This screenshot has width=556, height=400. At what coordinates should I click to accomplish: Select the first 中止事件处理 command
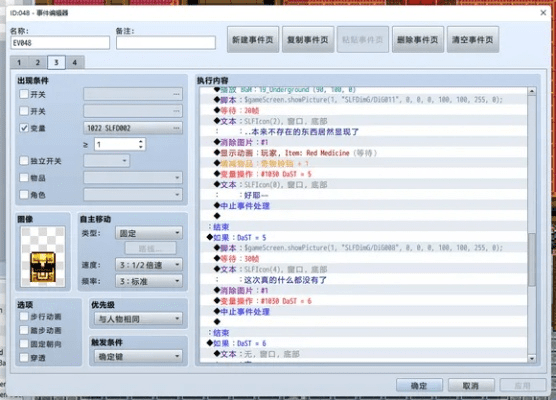click(363, 206)
